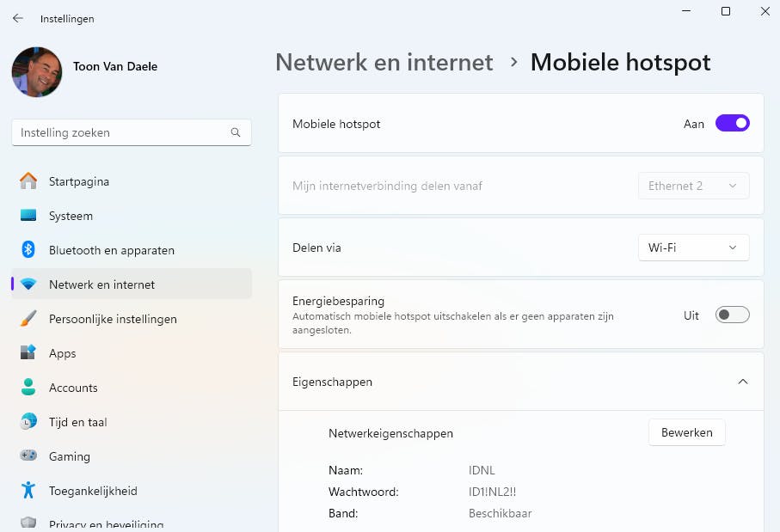Screen dimensions: 780x532
Task: Click the Toon Van Daele profile picture
Action: 37,72
